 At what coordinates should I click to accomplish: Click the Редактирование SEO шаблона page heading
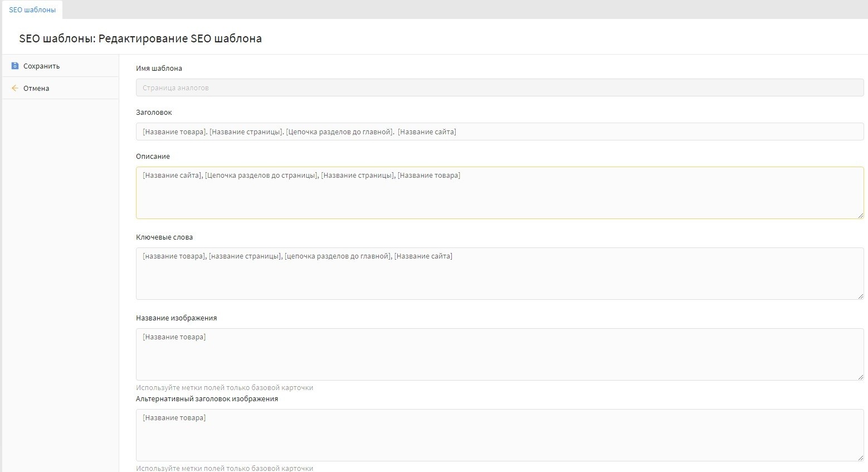(x=140, y=38)
